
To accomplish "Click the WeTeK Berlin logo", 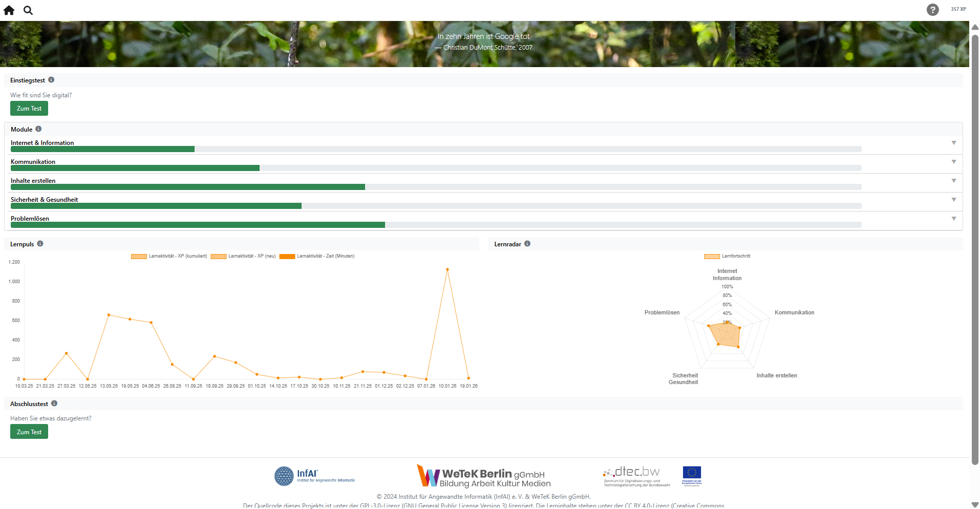I will click(483, 476).
